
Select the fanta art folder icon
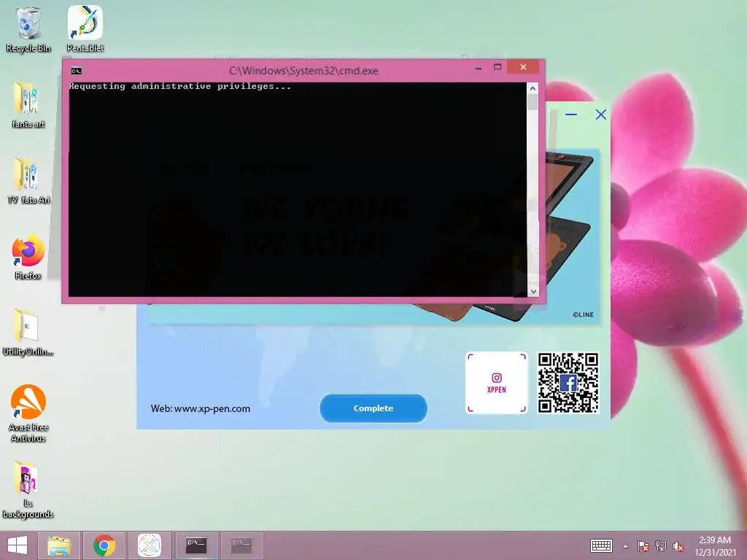pyautogui.click(x=28, y=105)
